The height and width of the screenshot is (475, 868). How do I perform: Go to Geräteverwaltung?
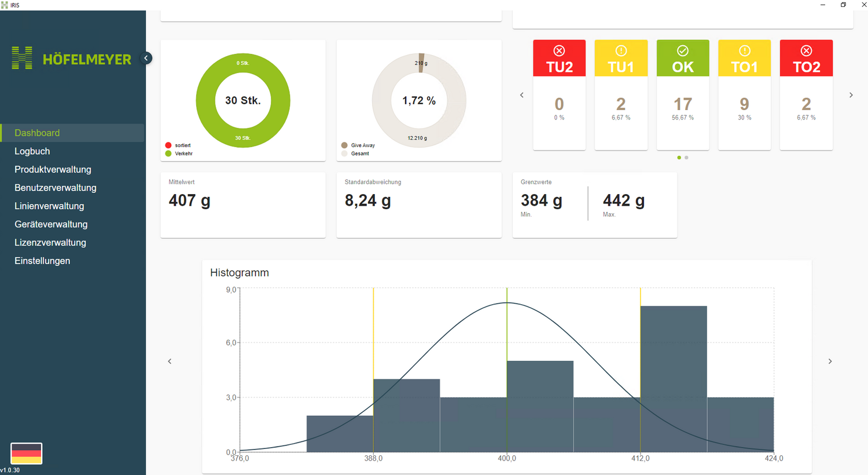pyautogui.click(x=51, y=224)
